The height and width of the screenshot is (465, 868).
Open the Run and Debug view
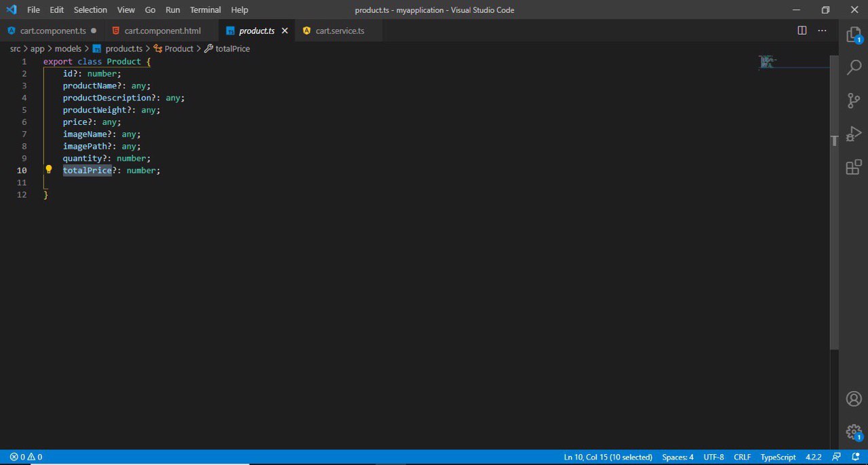(x=854, y=134)
